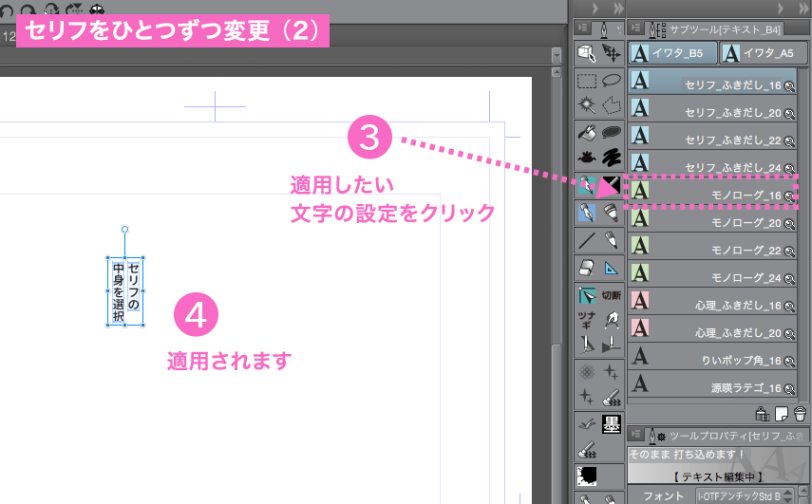The height and width of the screenshot is (504, 812).
Task: Open settings wrench for セリフ_ふきだし_20
Action: point(789,113)
